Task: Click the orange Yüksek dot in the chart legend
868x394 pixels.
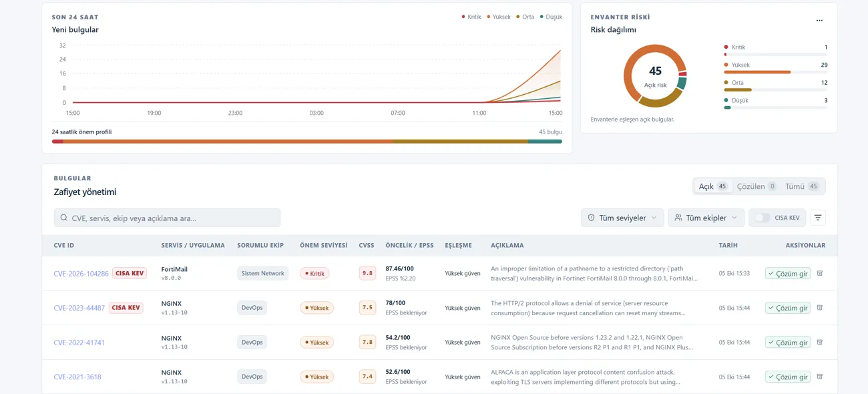Action: tap(488, 17)
